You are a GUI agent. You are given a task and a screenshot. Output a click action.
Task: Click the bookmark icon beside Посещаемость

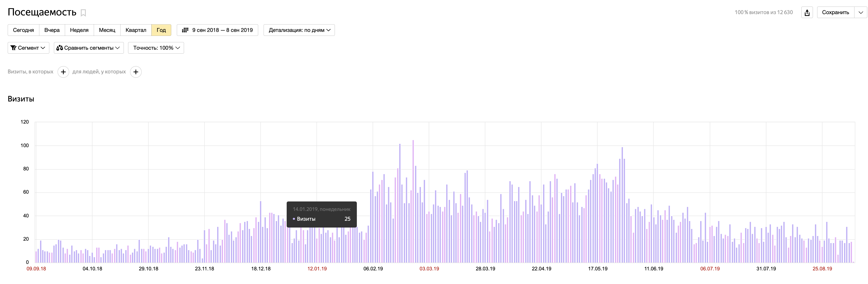pyautogui.click(x=83, y=13)
